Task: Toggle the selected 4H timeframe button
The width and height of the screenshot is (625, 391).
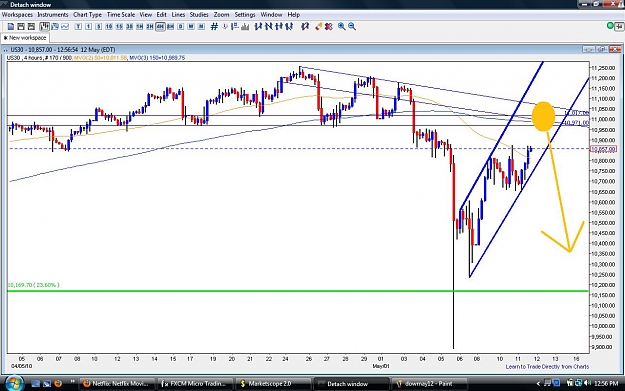Action: (x=160, y=27)
